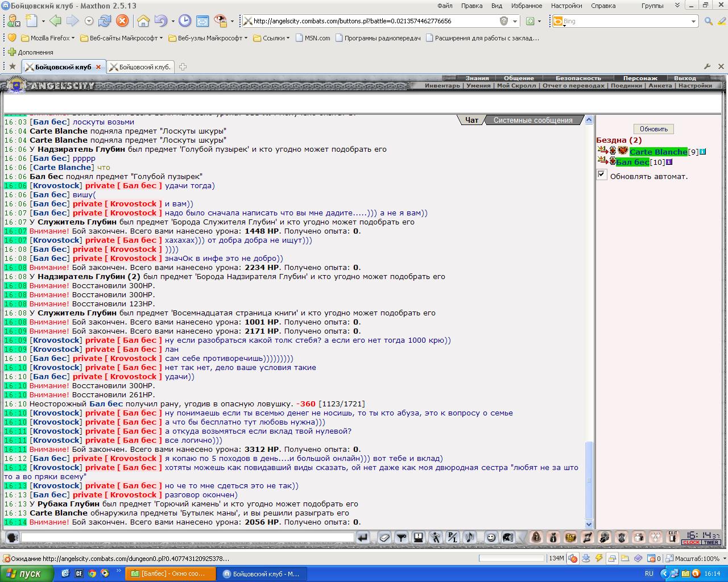Toggle the chat filter funnel icon
The width and height of the screenshot is (728, 582).
pos(402,537)
